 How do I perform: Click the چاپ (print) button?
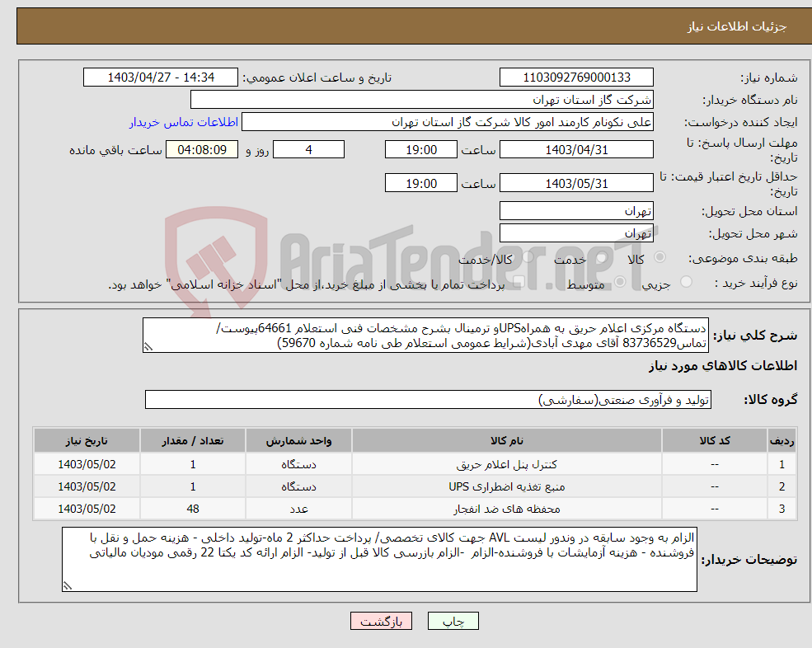(453, 621)
